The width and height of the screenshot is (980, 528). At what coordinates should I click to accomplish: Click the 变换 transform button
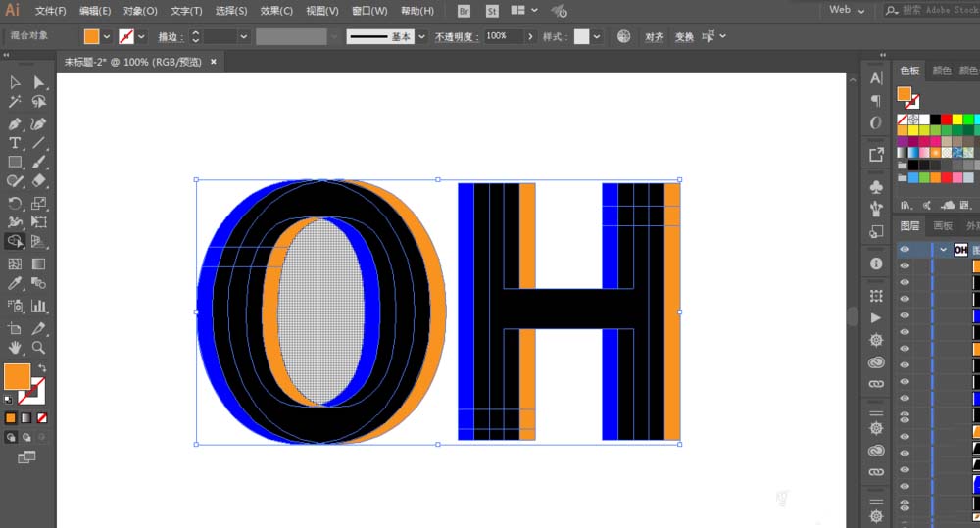[x=684, y=37]
